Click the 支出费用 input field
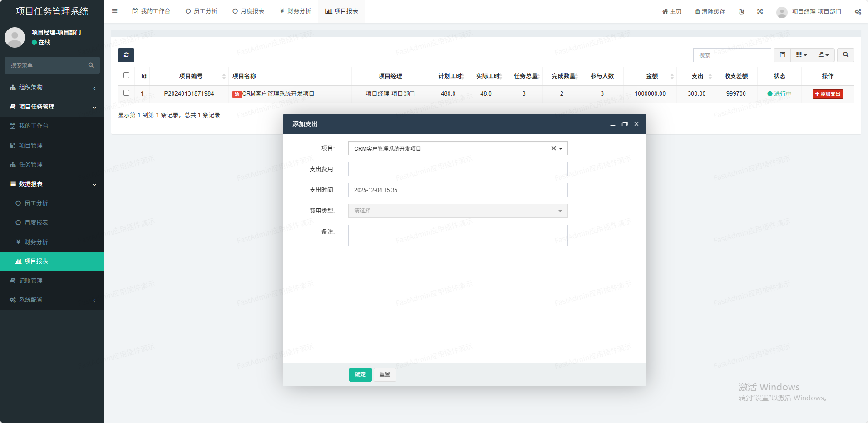This screenshot has width=868, height=423. click(x=458, y=169)
